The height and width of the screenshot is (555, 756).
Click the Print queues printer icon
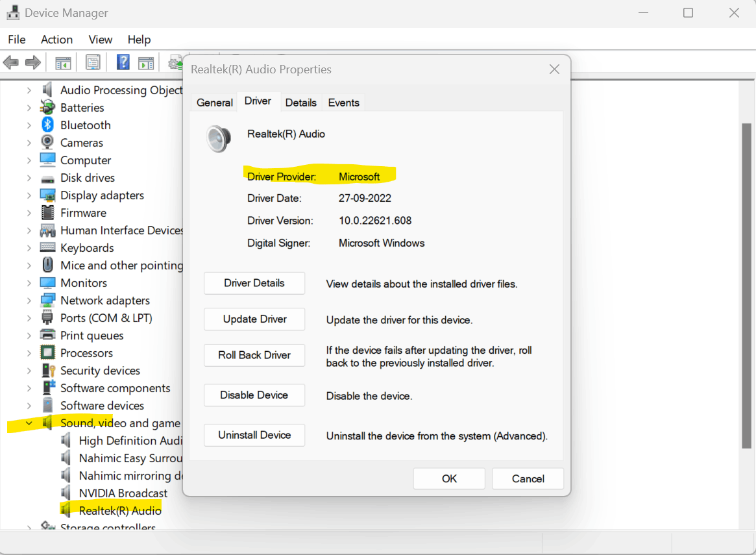pyautogui.click(x=47, y=335)
